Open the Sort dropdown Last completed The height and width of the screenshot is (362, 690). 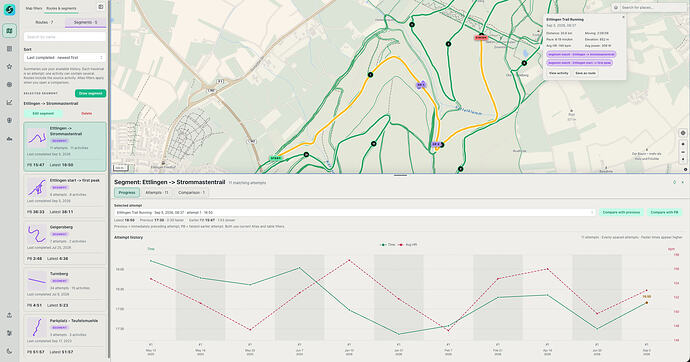(x=65, y=58)
